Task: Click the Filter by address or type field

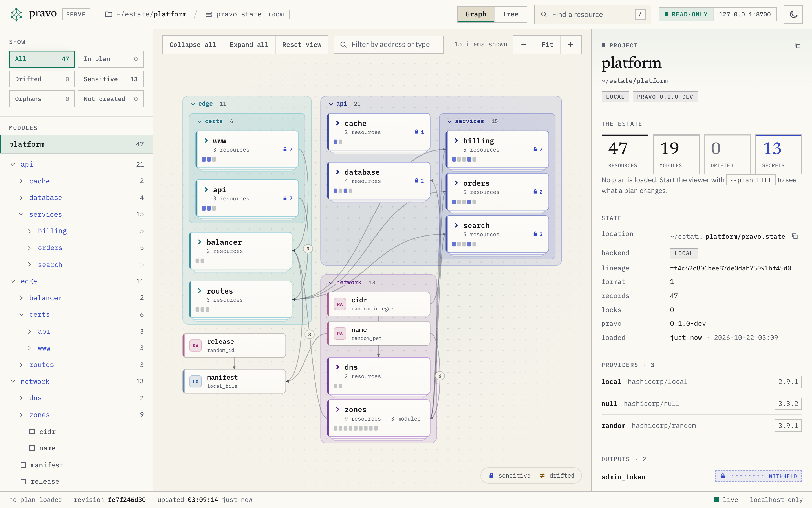Action: click(389, 45)
